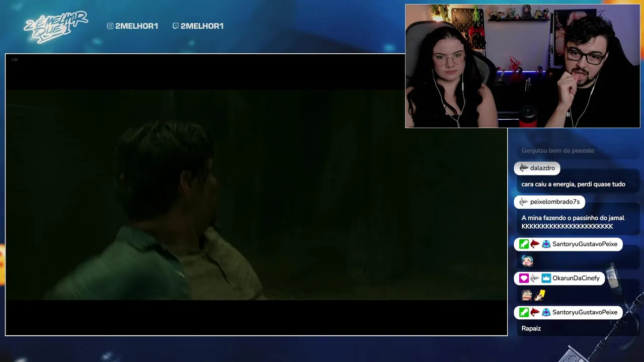Click the glasses face emote under OkarunDaCinefy
Screen dimensions: 644x362
(527, 295)
